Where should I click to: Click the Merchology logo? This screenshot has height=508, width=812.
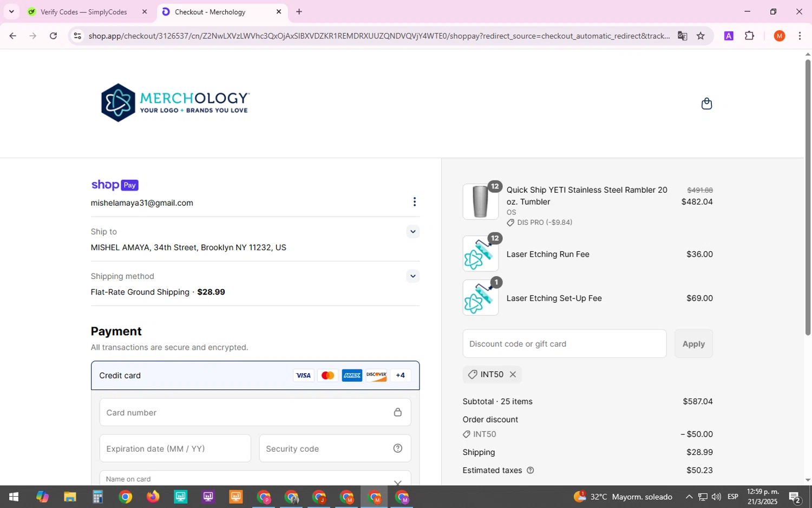point(175,103)
